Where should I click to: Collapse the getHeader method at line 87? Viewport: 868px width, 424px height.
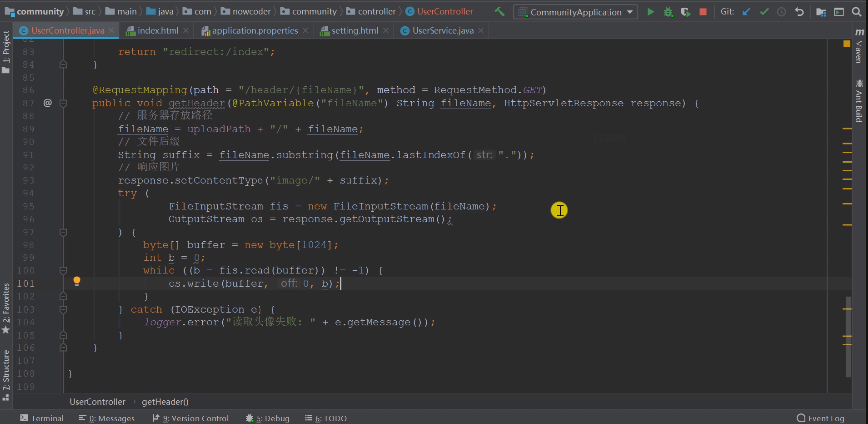pos(63,103)
